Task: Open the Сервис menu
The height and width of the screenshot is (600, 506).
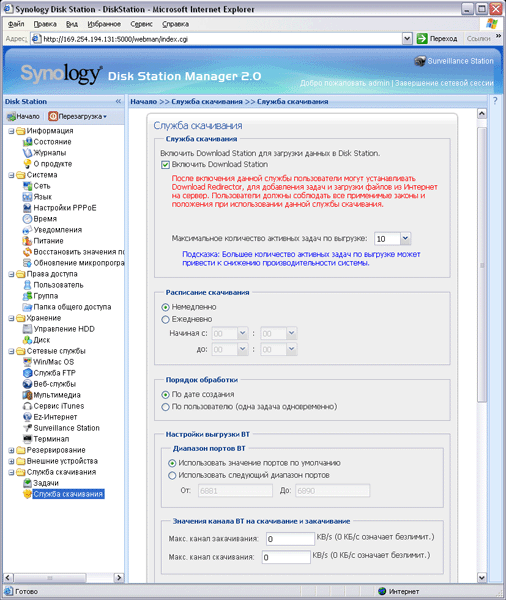Action: (x=141, y=24)
